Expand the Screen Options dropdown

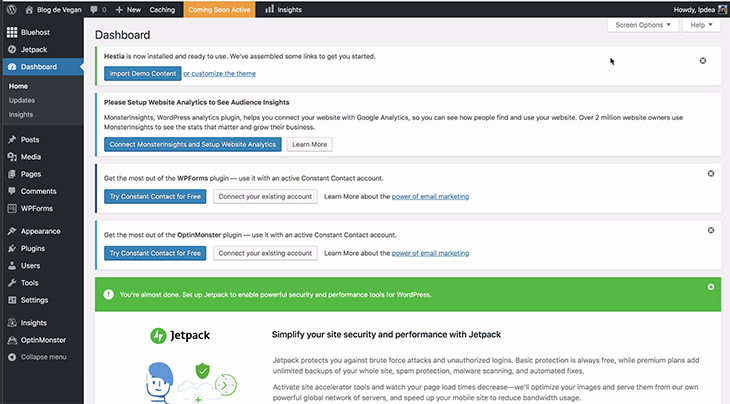(643, 25)
